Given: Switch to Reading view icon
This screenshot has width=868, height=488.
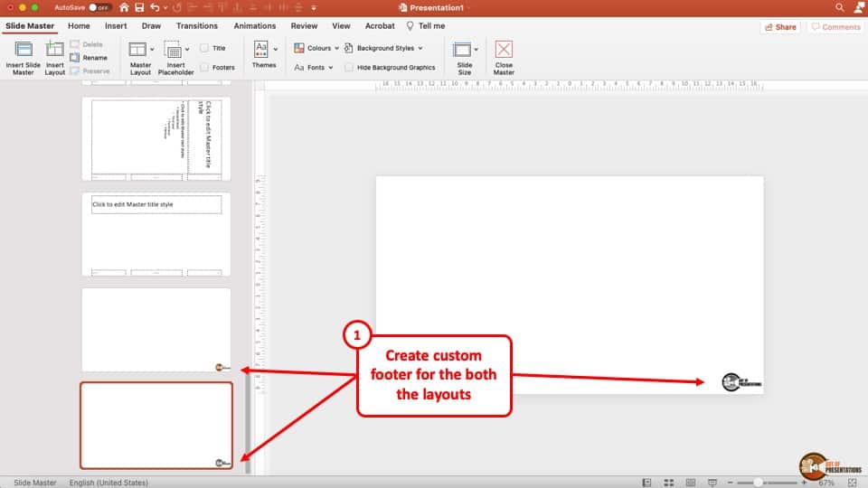Looking at the screenshot, I should (x=690, y=483).
